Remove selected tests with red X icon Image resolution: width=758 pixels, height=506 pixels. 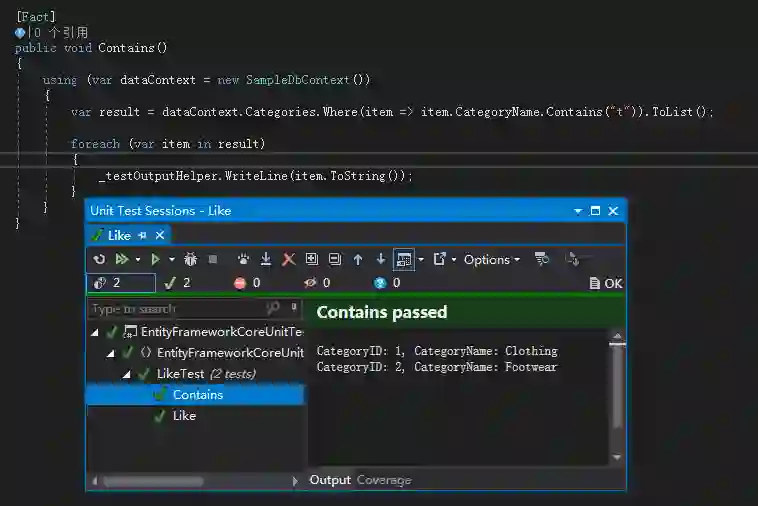(289, 260)
